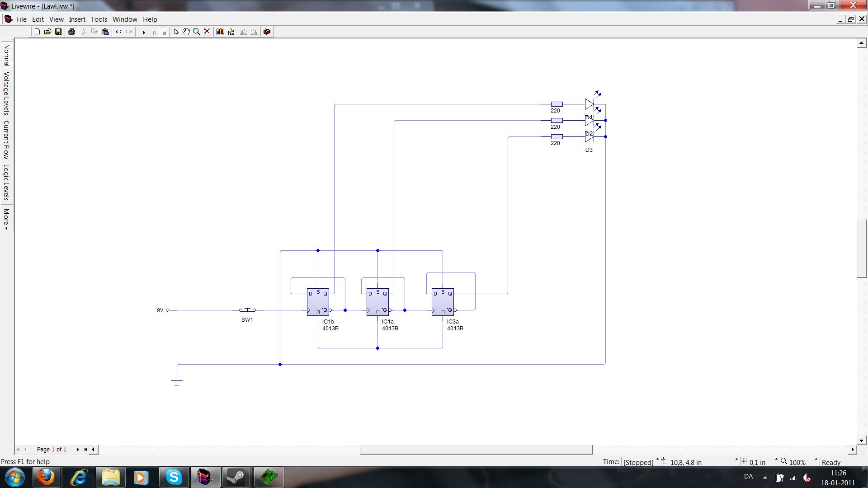The height and width of the screenshot is (488, 868).
Task: Click the explain circuit icon
Action: 231,32
